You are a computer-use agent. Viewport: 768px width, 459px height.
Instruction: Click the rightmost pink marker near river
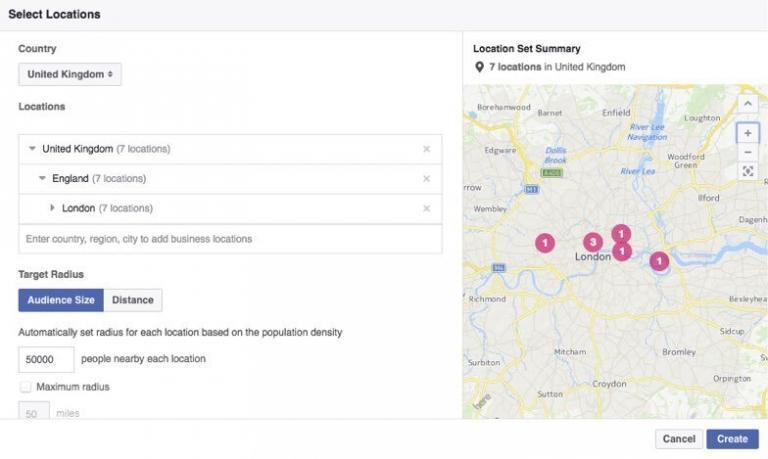coord(659,261)
